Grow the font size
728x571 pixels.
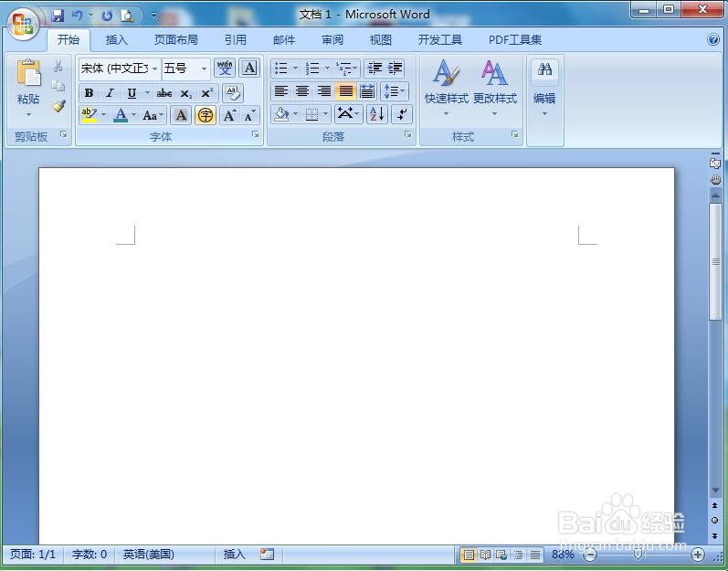click(229, 115)
